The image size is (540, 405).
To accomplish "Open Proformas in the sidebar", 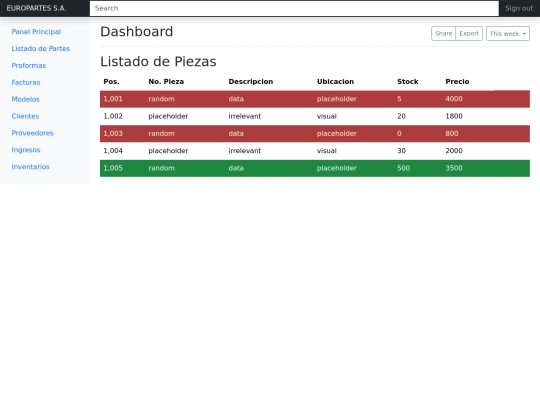I will coord(29,65).
